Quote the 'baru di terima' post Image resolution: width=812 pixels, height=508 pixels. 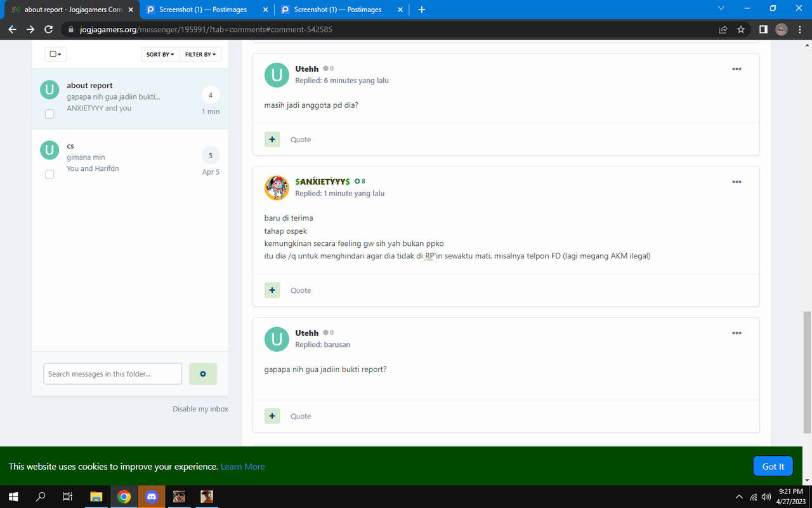pyautogui.click(x=301, y=291)
